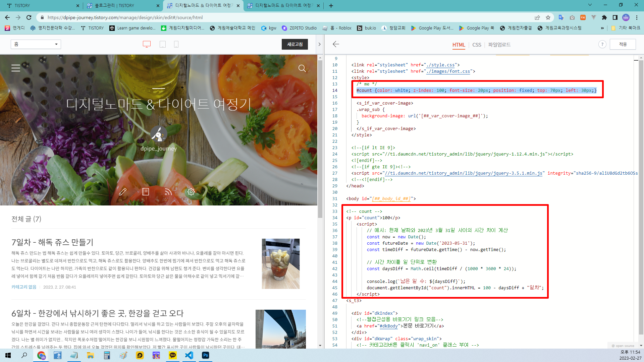The width and height of the screenshot is (644, 362).
Task: Select mobile preview mode icon
Action: pyautogui.click(x=176, y=44)
